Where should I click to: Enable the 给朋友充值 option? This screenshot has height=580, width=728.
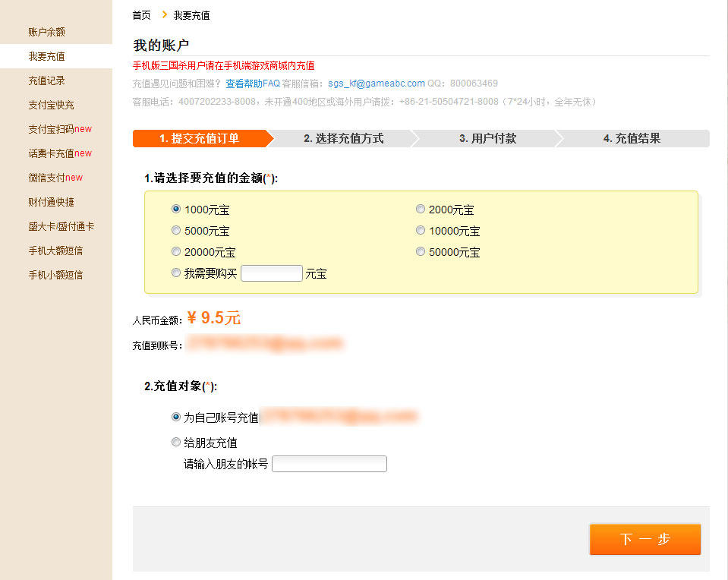(x=176, y=441)
